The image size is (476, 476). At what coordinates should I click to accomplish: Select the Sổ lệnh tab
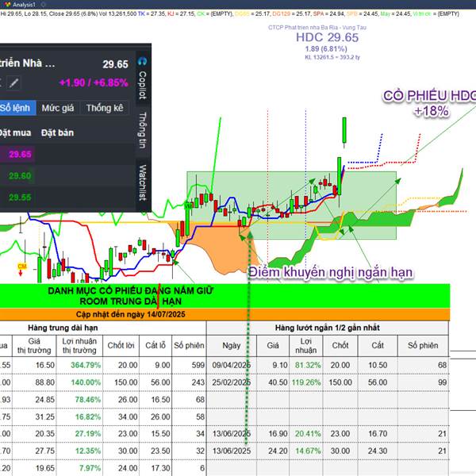point(17,108)
